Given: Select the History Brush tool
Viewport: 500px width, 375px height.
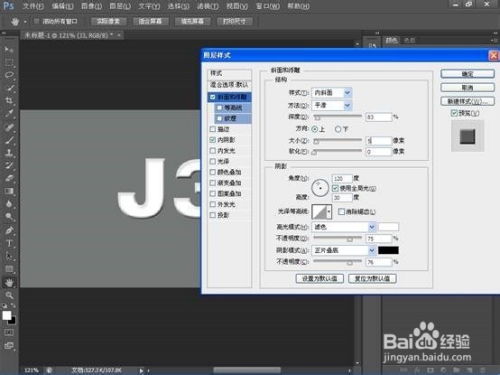Looking at the screenshot, I should [x=9, y=166].
